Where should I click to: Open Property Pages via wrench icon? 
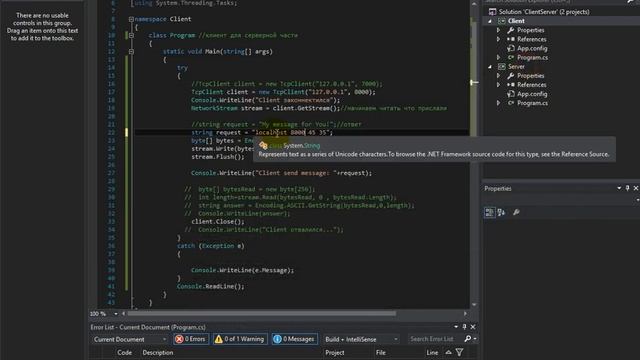pos(516,212)
